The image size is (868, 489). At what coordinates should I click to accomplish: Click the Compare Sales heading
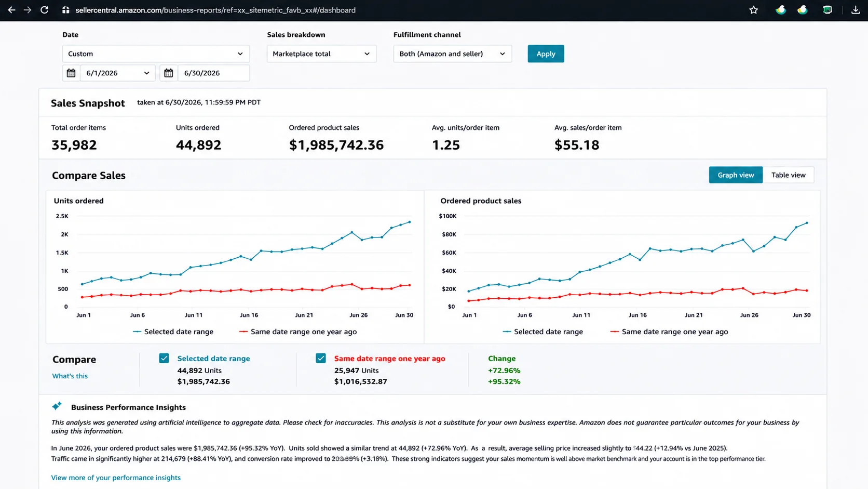pos(89,175)
